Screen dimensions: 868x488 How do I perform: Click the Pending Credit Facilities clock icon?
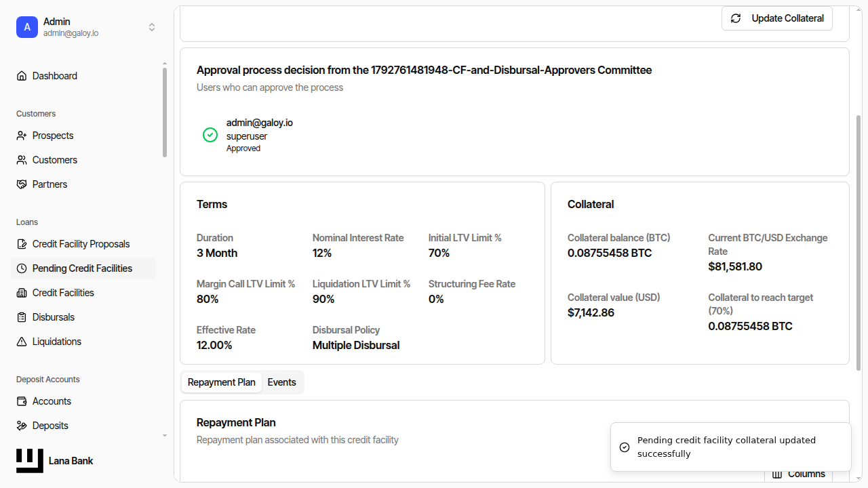coord(22,268)
